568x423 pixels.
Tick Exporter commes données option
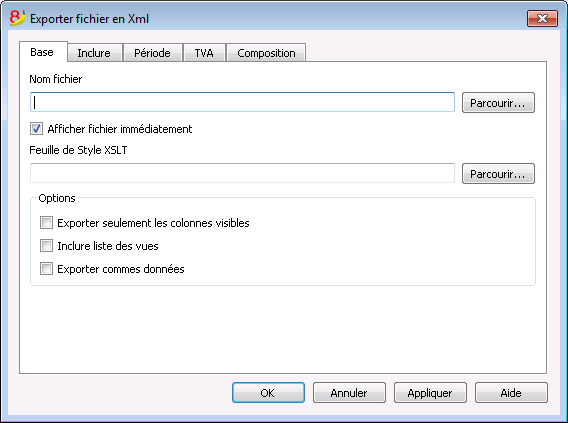pos(46,269)
